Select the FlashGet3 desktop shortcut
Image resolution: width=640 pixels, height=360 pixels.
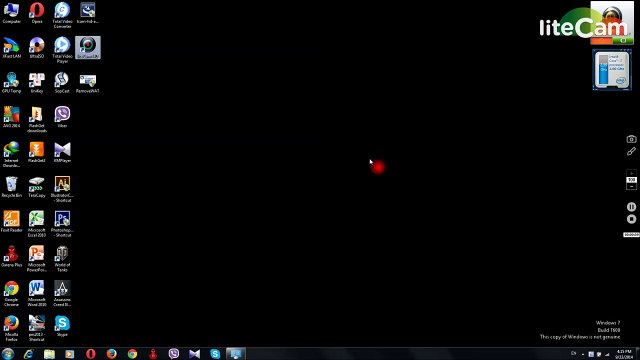click(x=37, y=152)
